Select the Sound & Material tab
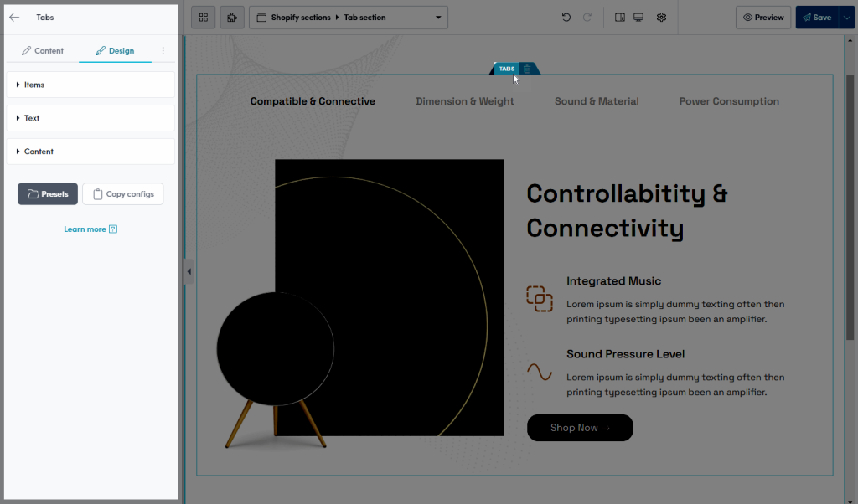Image resolution: width=858 pixels, height=504 pixels. coord(597,101)
